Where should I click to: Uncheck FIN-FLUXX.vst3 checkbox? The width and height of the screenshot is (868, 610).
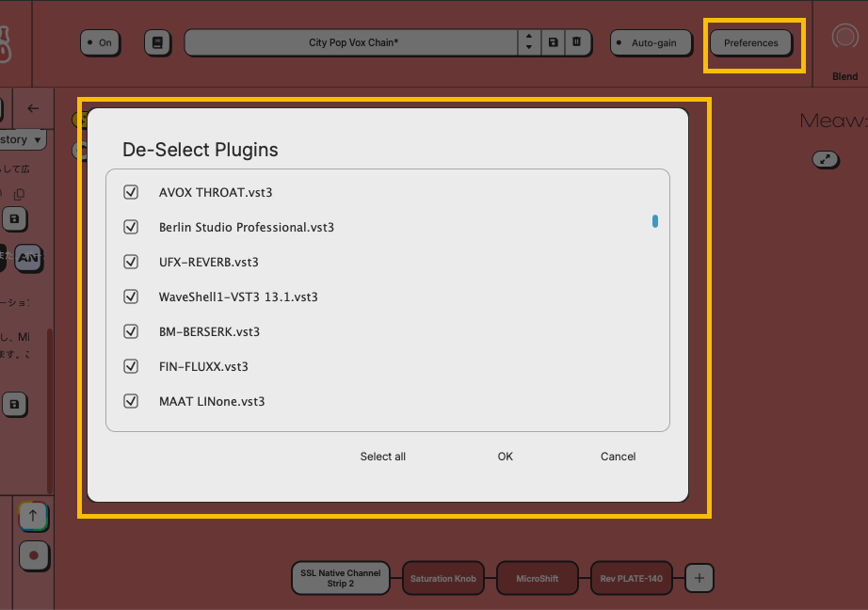131,366
